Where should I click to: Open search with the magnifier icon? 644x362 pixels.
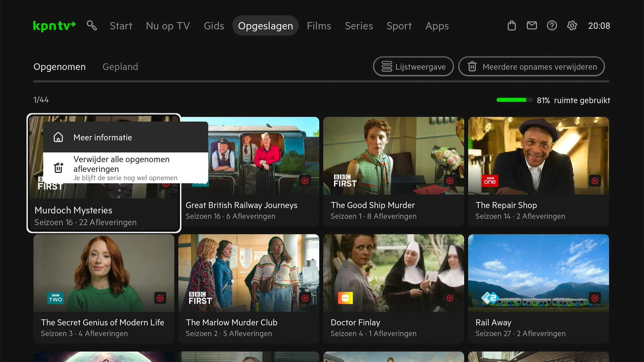(x=92, y=25)
